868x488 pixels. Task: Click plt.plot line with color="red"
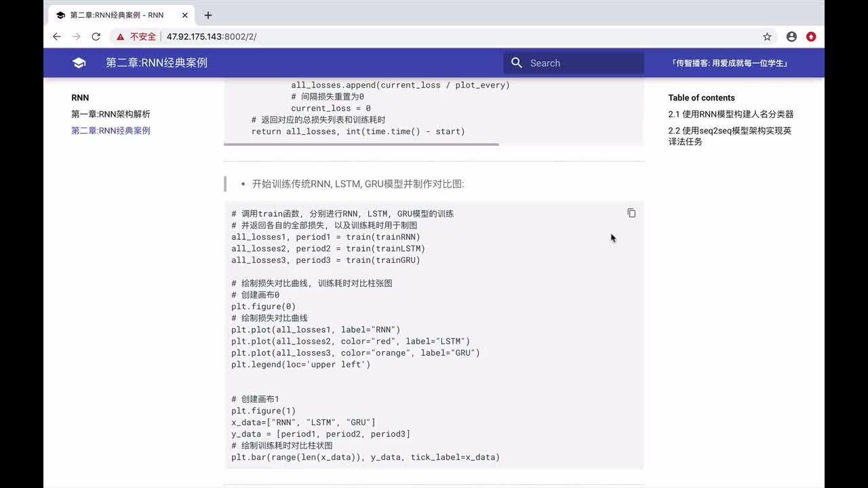pyautogui.click(x=351, y=341)
